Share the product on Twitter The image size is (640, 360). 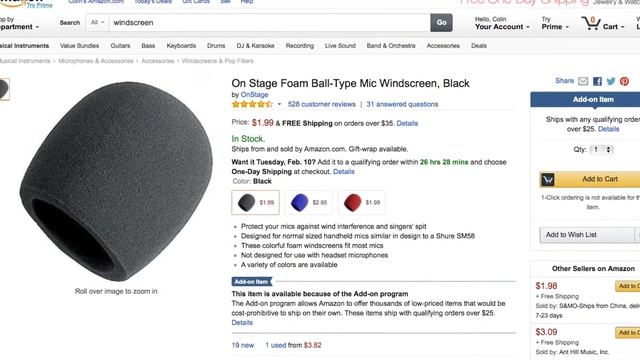(611, 81)
